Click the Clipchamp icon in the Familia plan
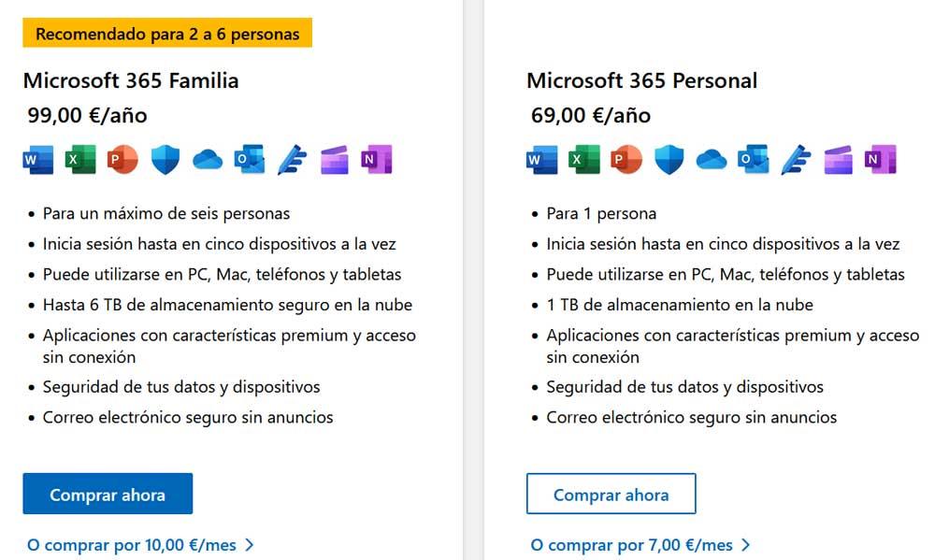935x560 pixels. point(334,160)
